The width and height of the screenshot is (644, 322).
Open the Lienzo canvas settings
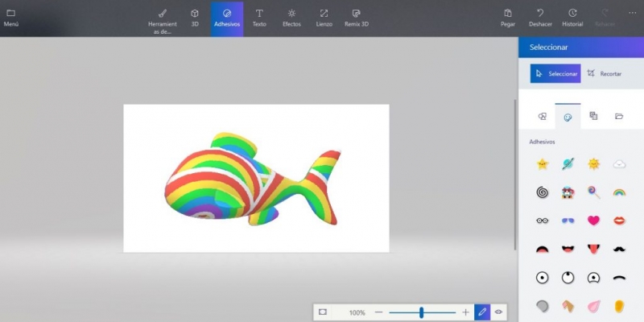323,18
